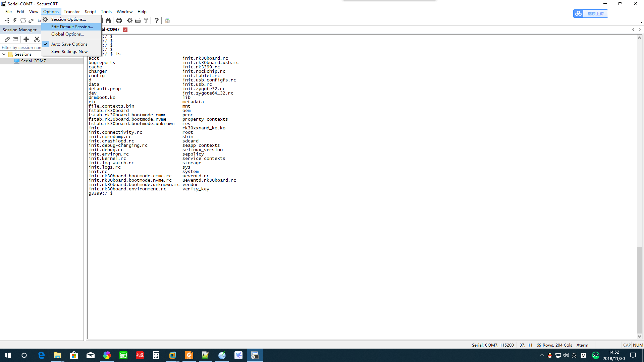
Task: Open the Transfer menu
Action: tap(71, 11)
